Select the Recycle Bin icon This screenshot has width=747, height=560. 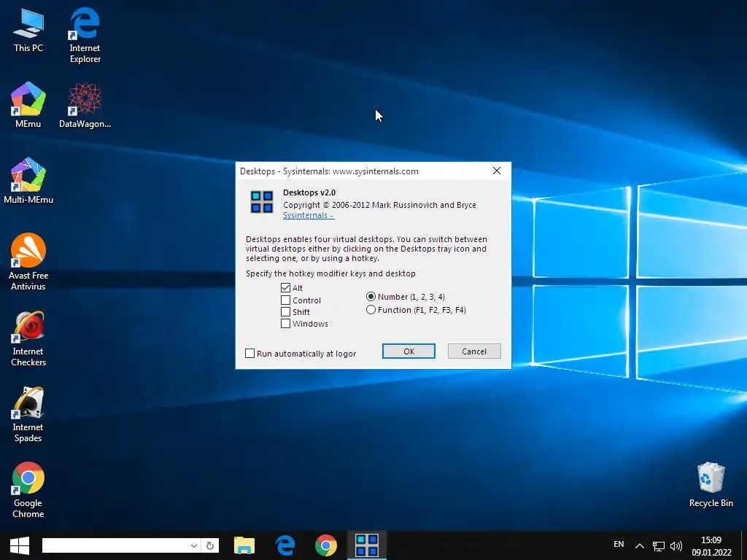[x=711, y=484]
